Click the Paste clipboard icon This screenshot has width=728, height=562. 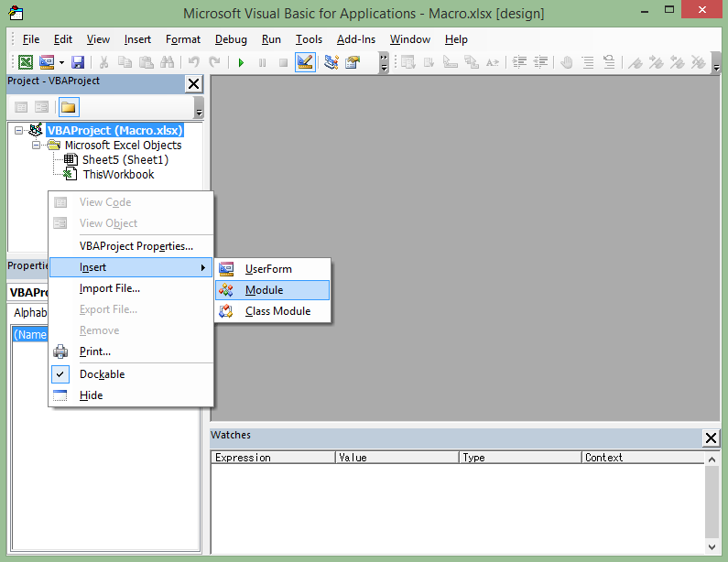coord(147,62)
